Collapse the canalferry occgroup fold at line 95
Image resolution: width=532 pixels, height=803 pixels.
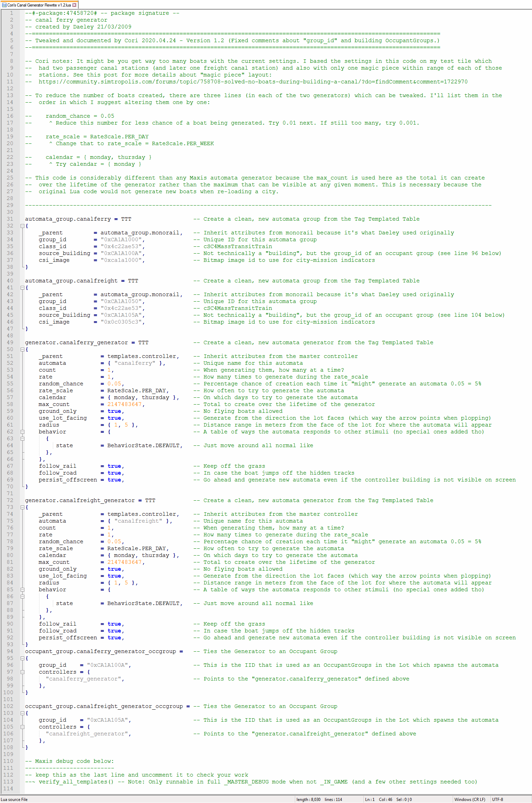click(22, 658)
